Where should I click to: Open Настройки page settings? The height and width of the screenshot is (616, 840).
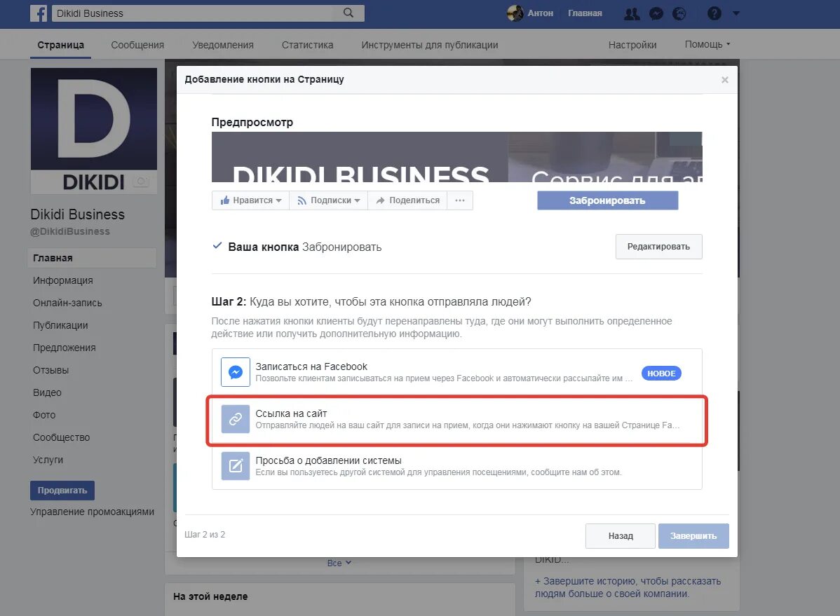click(632, 45)
